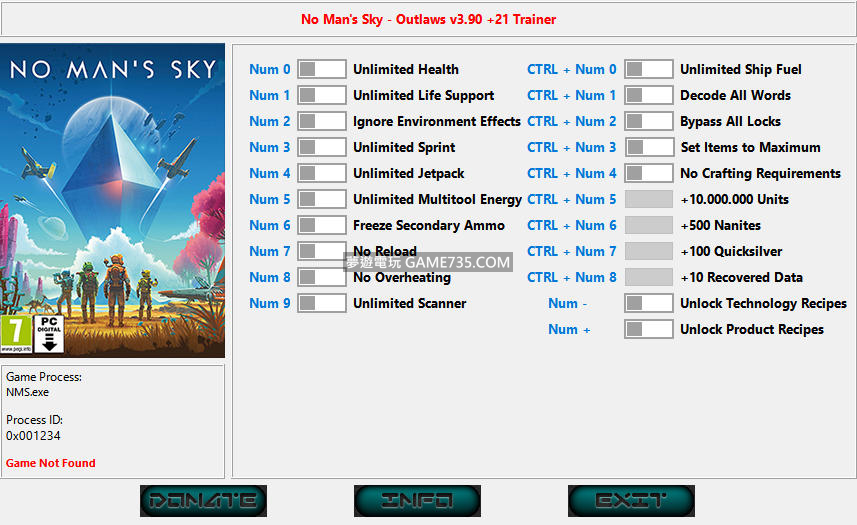Viewport: 857px width, 525px height.
Task: Toggle Unlock Technology Recipes switch
Action: tap(649, 303)
